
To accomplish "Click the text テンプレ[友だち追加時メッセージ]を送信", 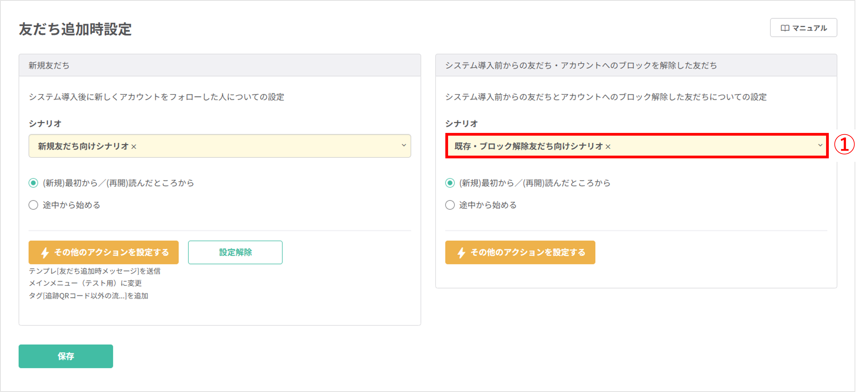I will pyautogui.click(x=95, y=271).
